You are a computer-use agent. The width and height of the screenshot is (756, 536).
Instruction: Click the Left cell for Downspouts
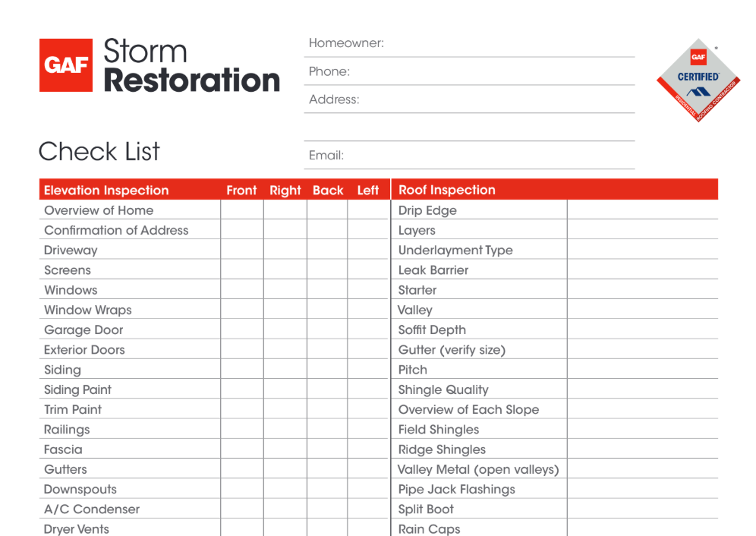[367, 489]
